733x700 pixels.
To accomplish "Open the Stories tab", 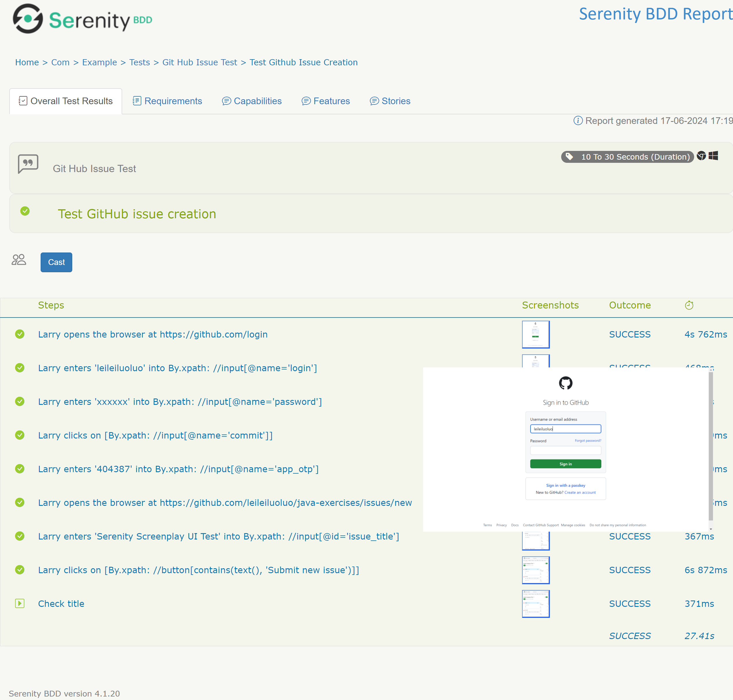I will (x=390, y=101).
